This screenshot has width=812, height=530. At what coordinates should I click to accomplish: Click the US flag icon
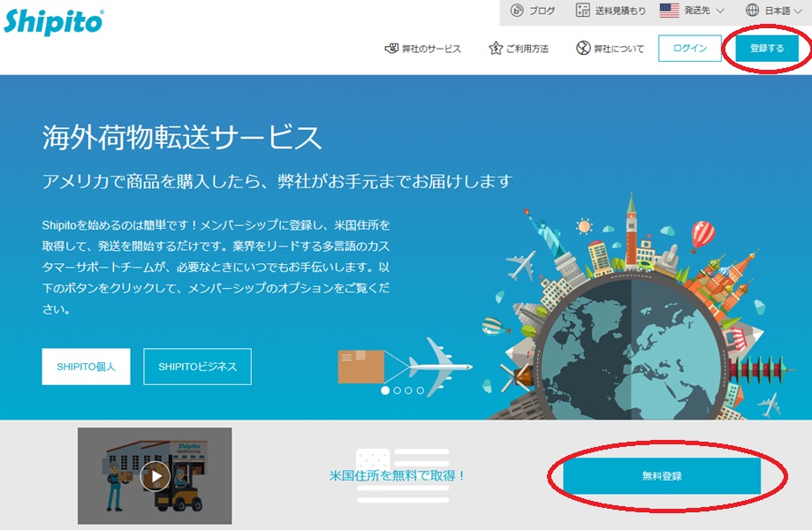pos(669,11)
